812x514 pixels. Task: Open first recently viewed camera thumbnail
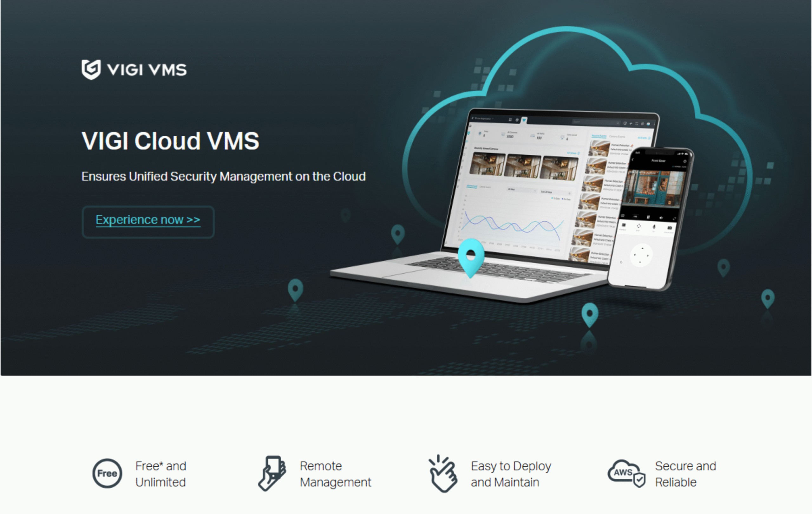[x=487, y=164]
